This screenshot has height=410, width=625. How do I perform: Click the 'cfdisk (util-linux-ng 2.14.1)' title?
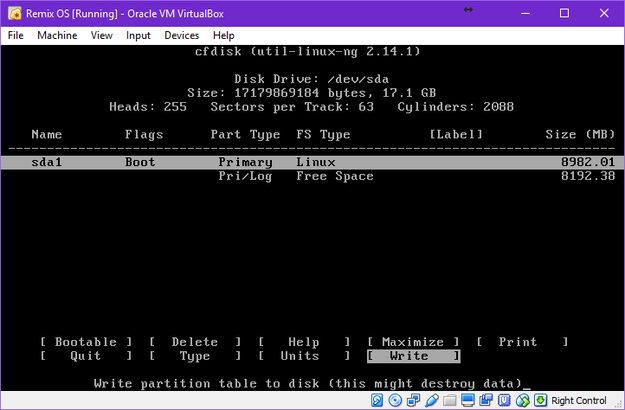pyautogui.click(x=307, y=51)
